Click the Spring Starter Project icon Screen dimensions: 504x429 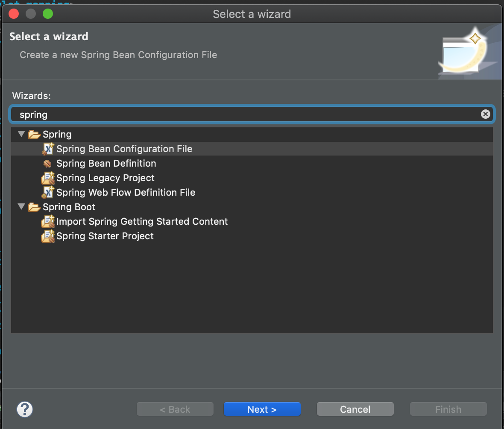point(48,236)
